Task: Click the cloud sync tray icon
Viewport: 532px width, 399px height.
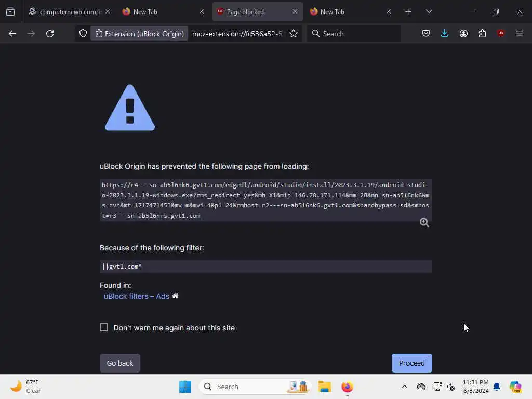Action: coord(421,387)
